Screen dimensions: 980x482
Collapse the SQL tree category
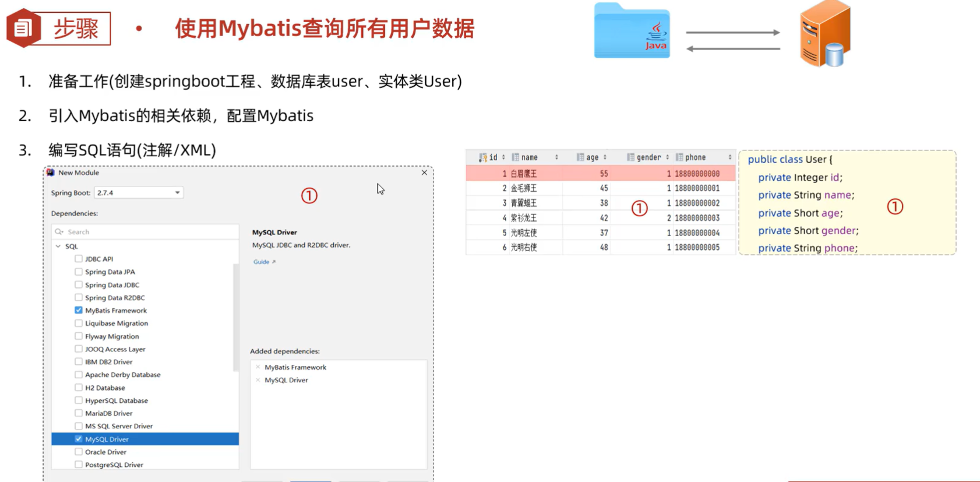(x=58, y=247)
